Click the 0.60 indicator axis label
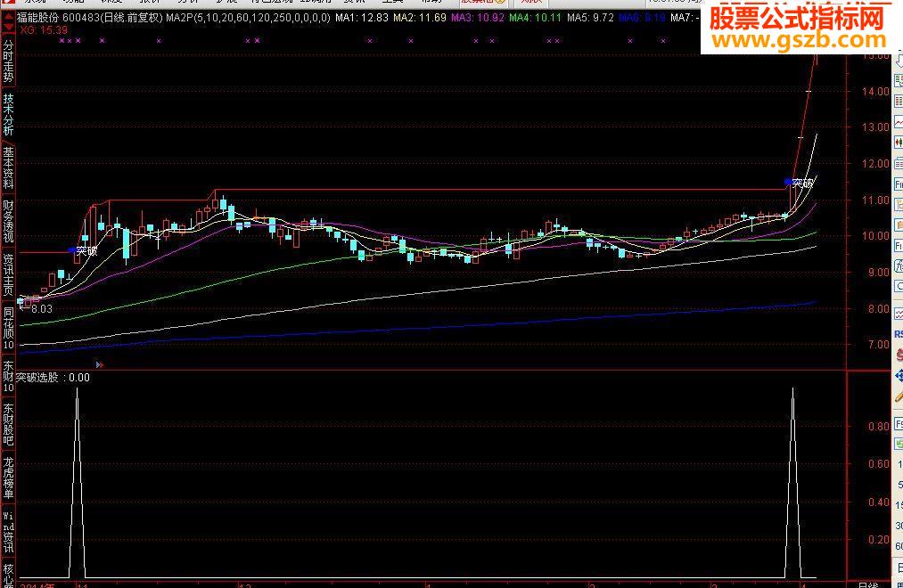903x588 pixels. pyautogui.click(x=879, y=464)
